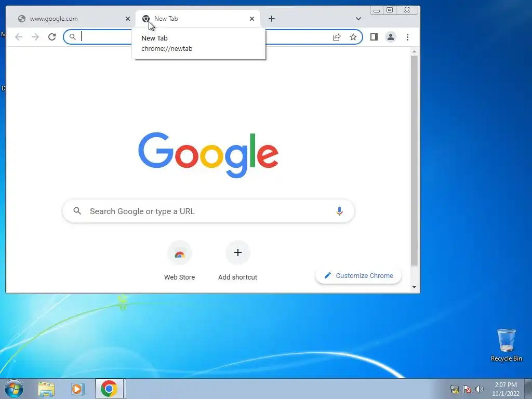Screen dimensions: 532x399
Task: Click Customize Chrome button
Action: (358, 275)
